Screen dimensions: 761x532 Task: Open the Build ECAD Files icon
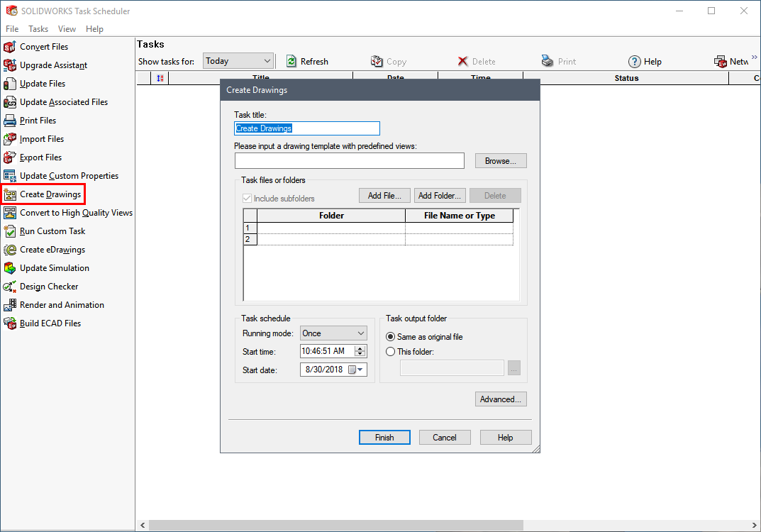10,323
